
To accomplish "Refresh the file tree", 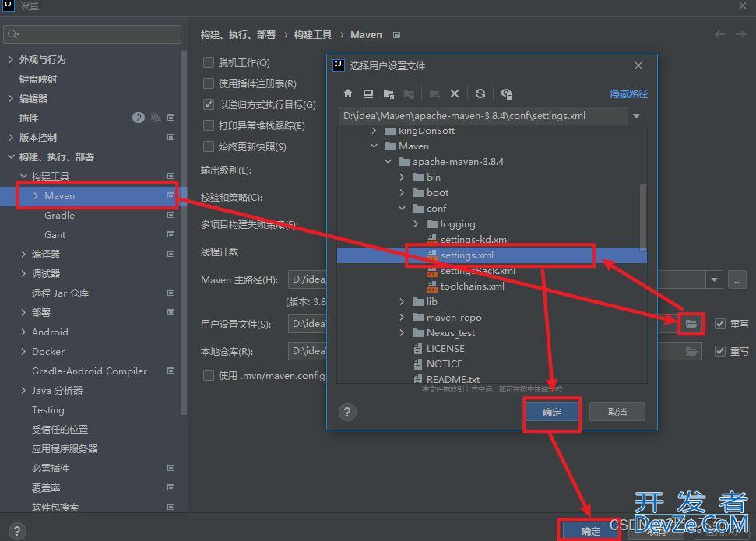I will pyautogui.click(x=480, y=93).
